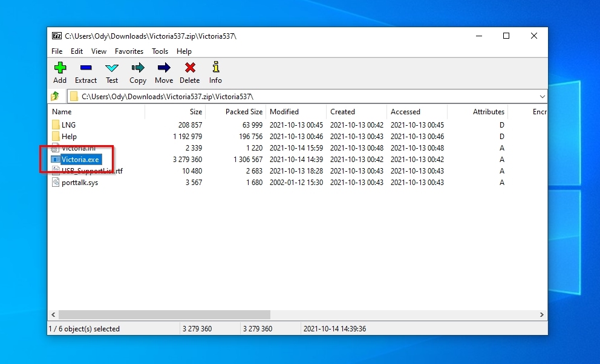Image resolution: width=600 pixels, height=364 pixels.
Task: Sort by Modified column header
Action: click(296, 112)
